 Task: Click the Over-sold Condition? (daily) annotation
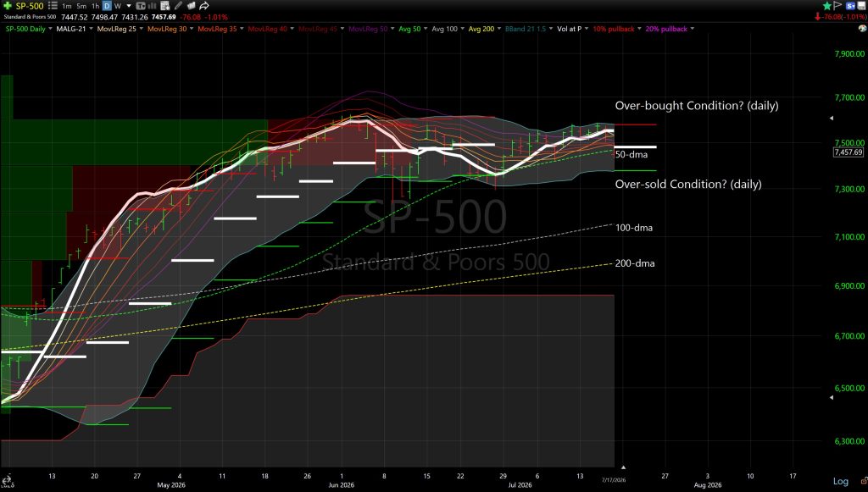click(688, 184)
